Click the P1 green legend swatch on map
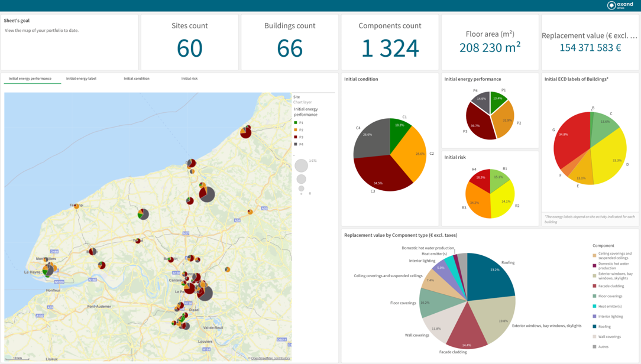The height and width of the screenshot is (364, 641). pyautogui.click(x=296, y=123)
